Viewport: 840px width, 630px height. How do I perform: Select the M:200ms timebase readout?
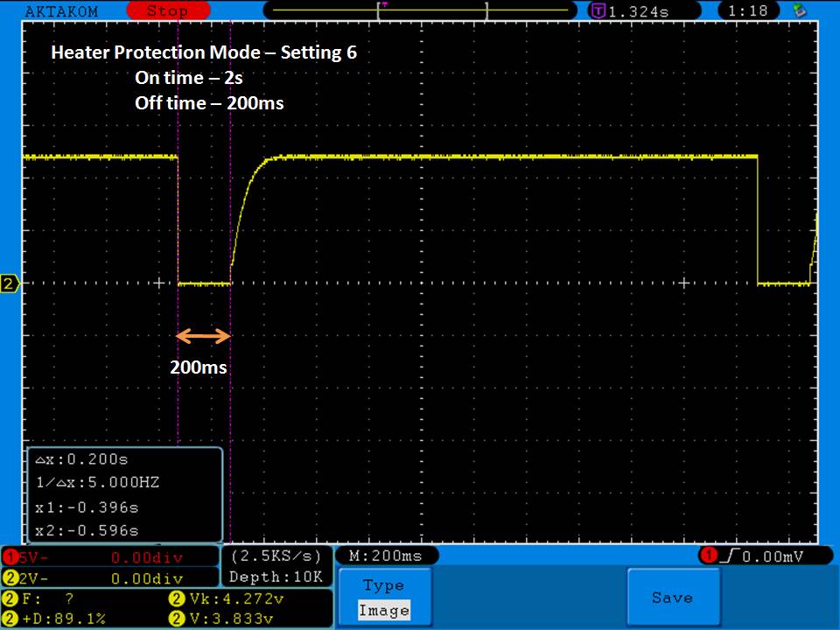click(x=385, y=556)
